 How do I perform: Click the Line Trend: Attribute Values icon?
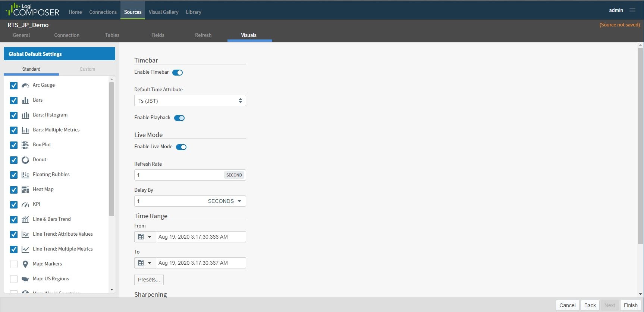(25, 234)
